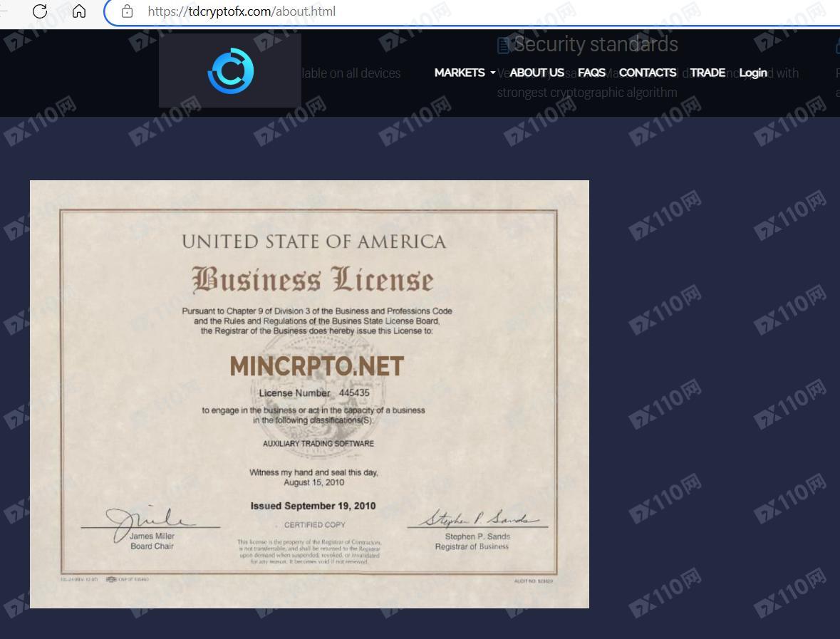Image resolution: width=840 pixels, height=639 pixels.
Task: Click License Number 445435 text
Action: pos(314,393)
